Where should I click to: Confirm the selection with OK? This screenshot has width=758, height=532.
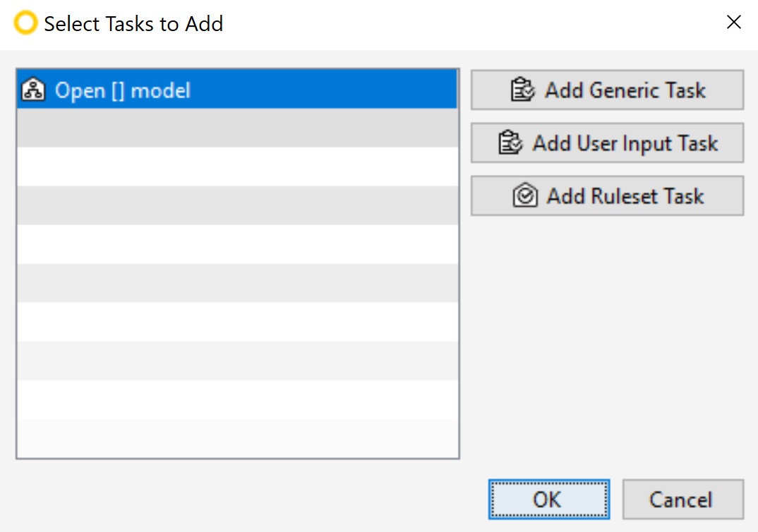(x=548, y=499)
